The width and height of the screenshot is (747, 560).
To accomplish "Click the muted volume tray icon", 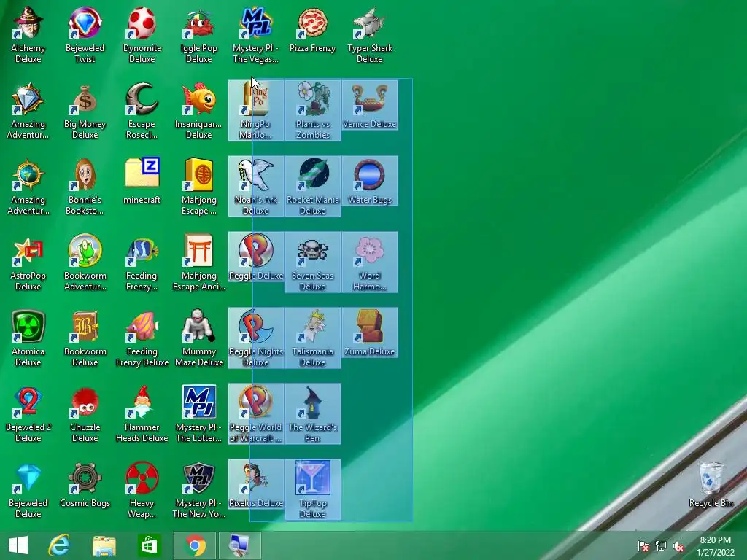I will tap(678, 546).
